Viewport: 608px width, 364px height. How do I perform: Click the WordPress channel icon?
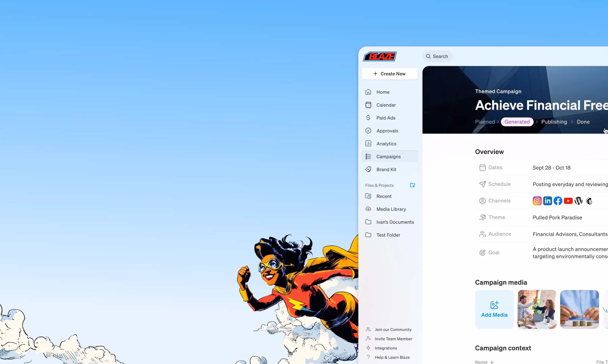(579, 201)
